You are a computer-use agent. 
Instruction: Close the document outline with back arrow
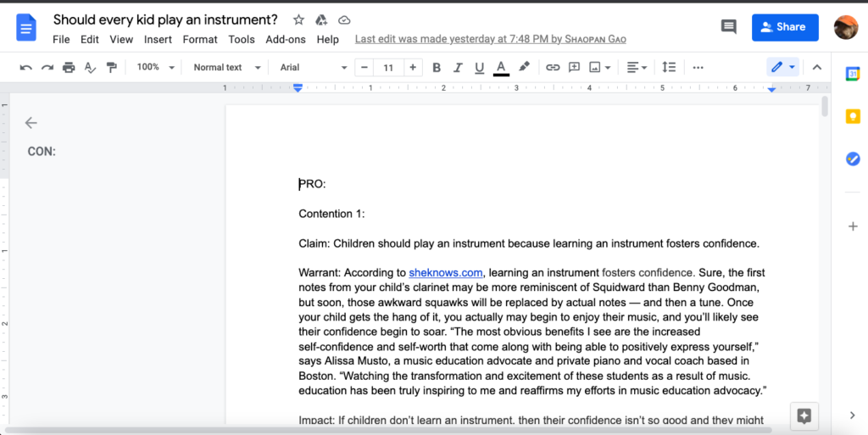coord(31,123)
